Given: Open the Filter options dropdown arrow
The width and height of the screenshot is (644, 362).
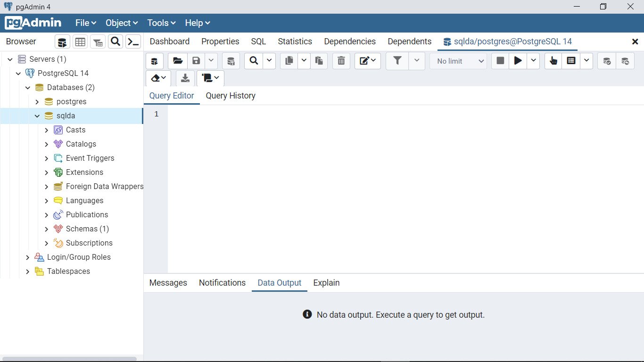Looking at the screenshot, I should [416, 61].
